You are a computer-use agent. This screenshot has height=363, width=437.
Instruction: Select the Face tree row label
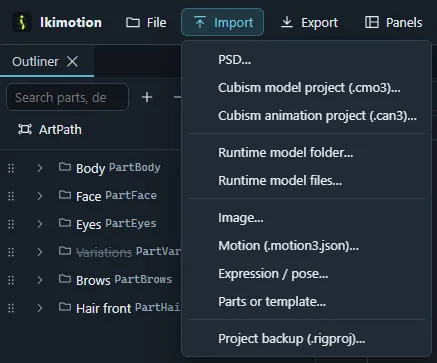(89, 196)
